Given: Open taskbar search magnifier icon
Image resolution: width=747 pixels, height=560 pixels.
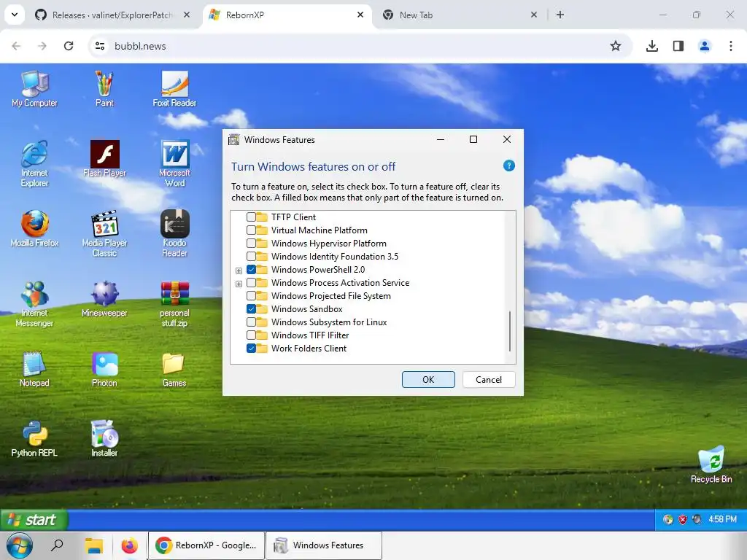Looking at the screenshot, I should [x=57, y=545].
